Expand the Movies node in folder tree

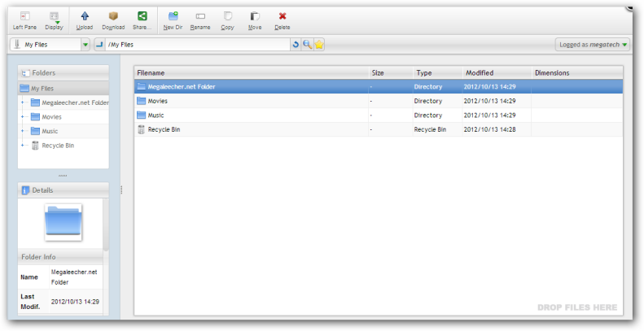pos(23,117)
